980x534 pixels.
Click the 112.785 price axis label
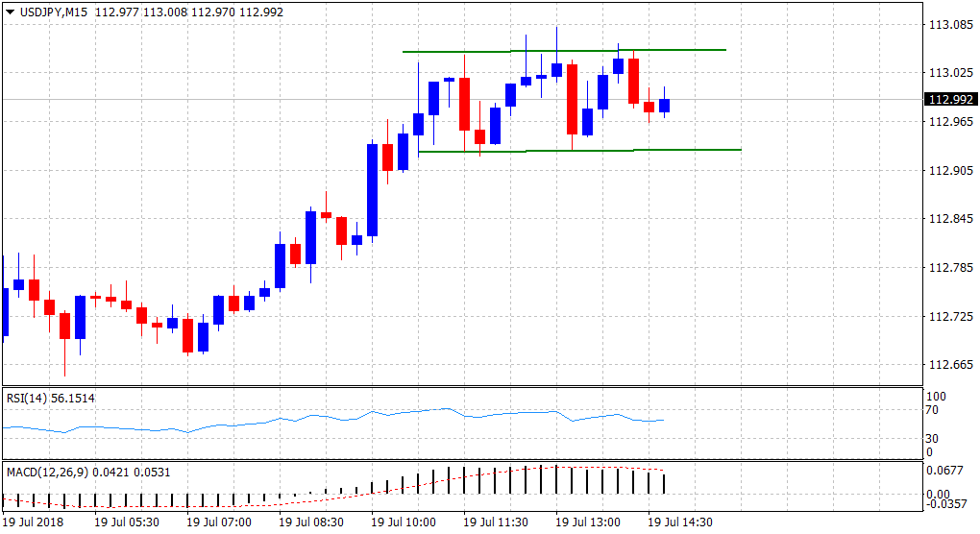(951, 267)
